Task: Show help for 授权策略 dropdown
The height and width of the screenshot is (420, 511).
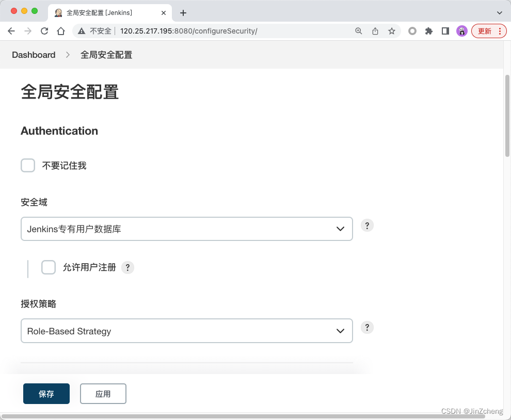Action: click(x=367, y=327)
